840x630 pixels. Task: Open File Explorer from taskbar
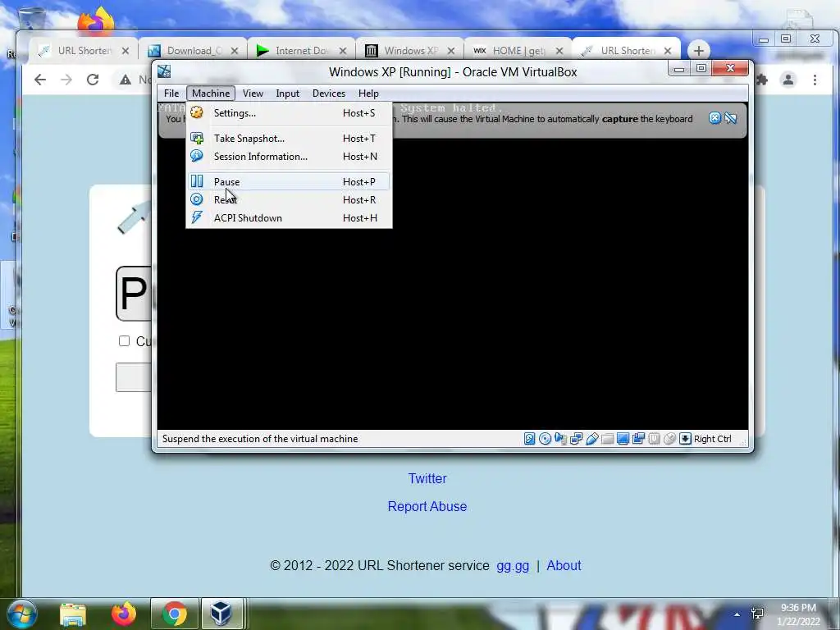pos(73,614)
